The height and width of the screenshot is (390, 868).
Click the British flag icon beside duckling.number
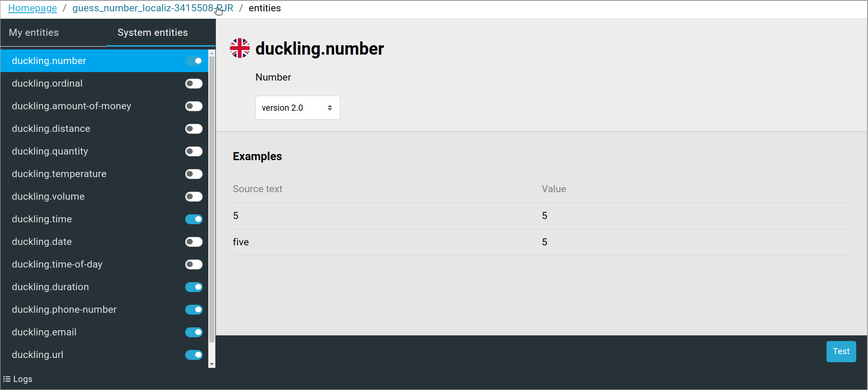pos(240,48)
